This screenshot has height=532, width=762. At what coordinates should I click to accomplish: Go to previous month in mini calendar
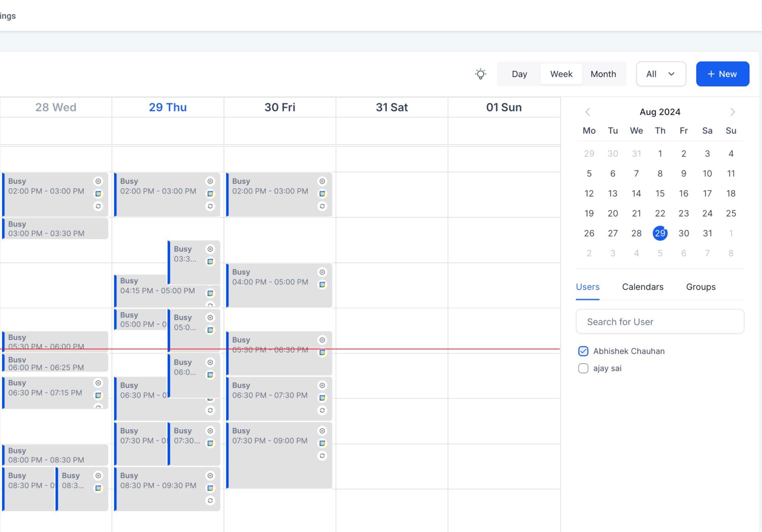tap(588, 112)
